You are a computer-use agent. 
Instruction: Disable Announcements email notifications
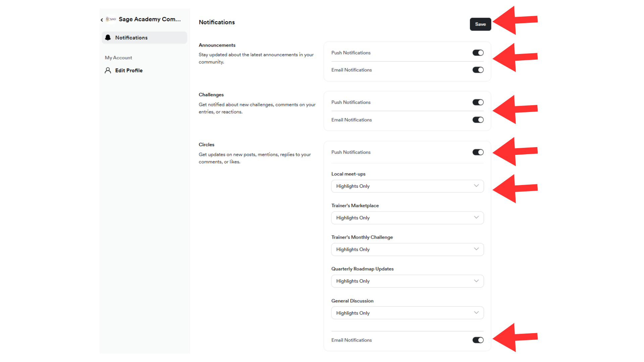[x=478, y=70]
